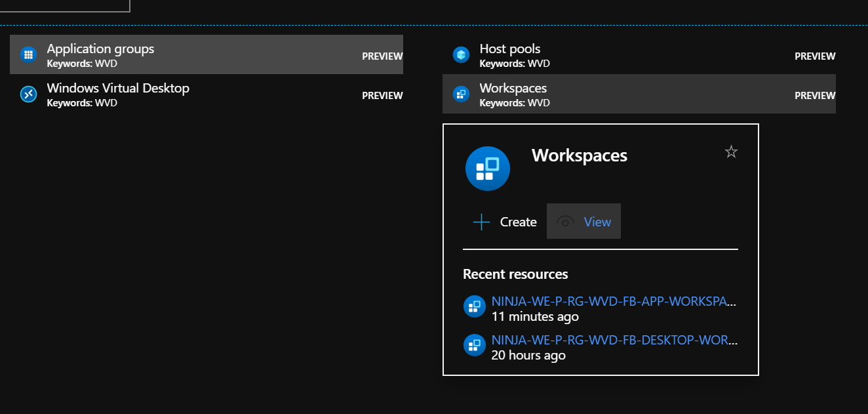
Task: Click PREVIEW label on Application groups row
Action: (x=382, y=56)
